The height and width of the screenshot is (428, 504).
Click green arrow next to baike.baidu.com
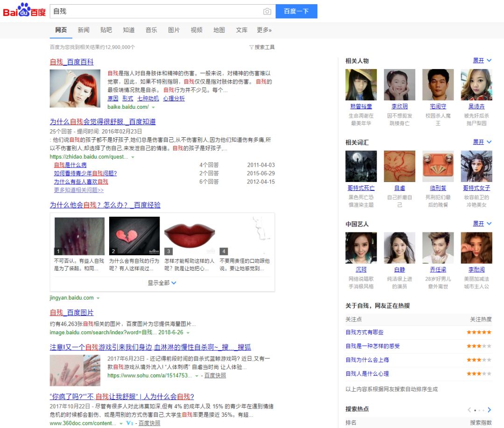coord(153,107)
